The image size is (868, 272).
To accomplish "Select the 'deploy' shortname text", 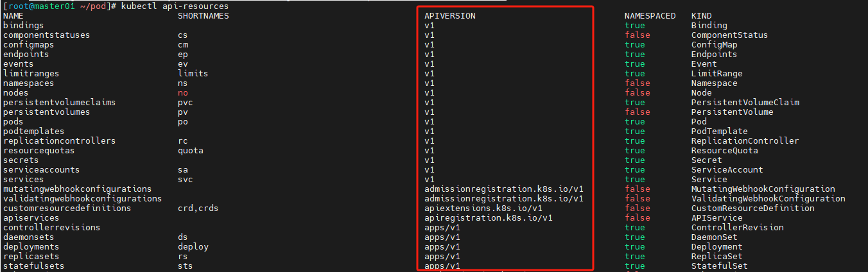I will click(x=193, y=246).
